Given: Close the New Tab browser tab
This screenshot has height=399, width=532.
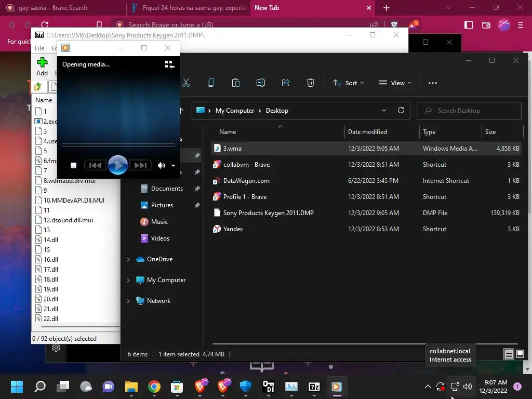Looking at the screenshot, I should pyautogui.click(x=369, y=8).
